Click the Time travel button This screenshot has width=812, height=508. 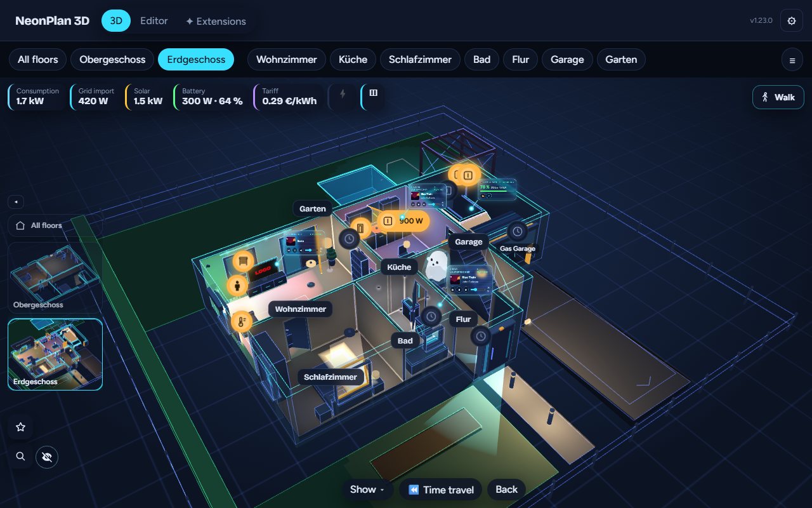point(441,490)
